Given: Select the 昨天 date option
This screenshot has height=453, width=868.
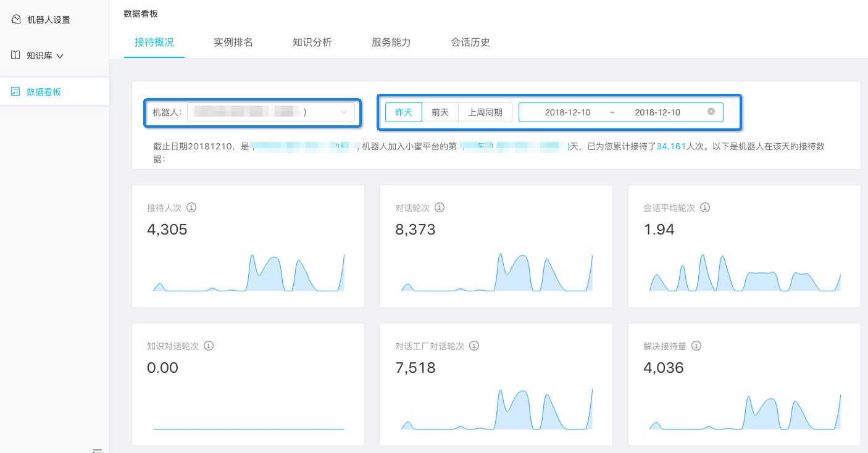Looking at the screenshot, I should point(404,112).
